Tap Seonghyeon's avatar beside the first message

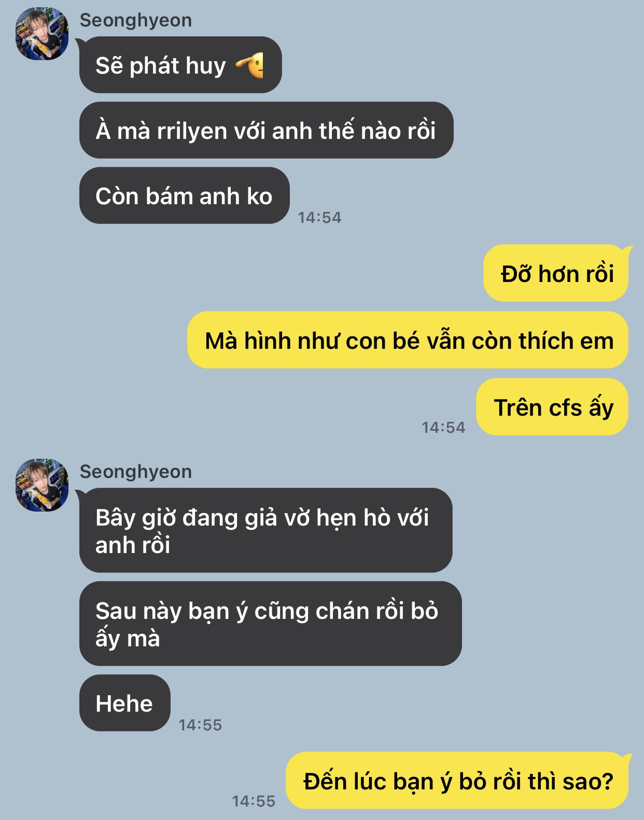coord(42,34)
